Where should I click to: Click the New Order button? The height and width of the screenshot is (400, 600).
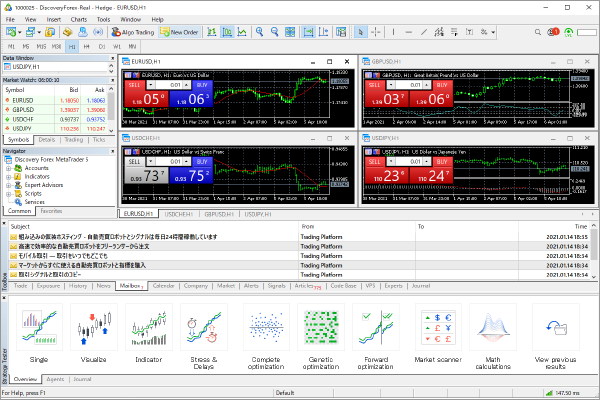point(179,32)
